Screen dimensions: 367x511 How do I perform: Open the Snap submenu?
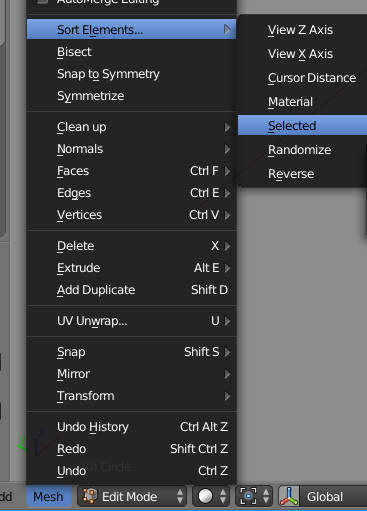pyautogui.click(x=131, y=352)
